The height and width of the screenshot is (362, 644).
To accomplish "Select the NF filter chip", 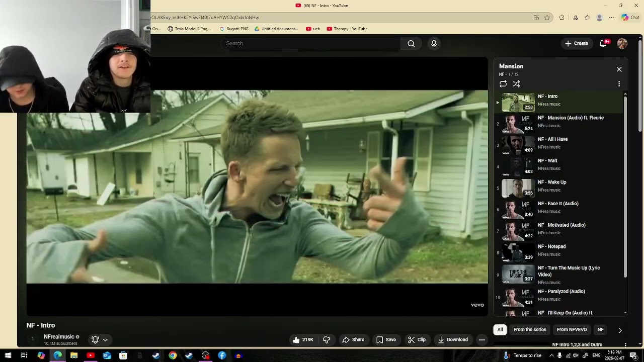I will 600,330.
